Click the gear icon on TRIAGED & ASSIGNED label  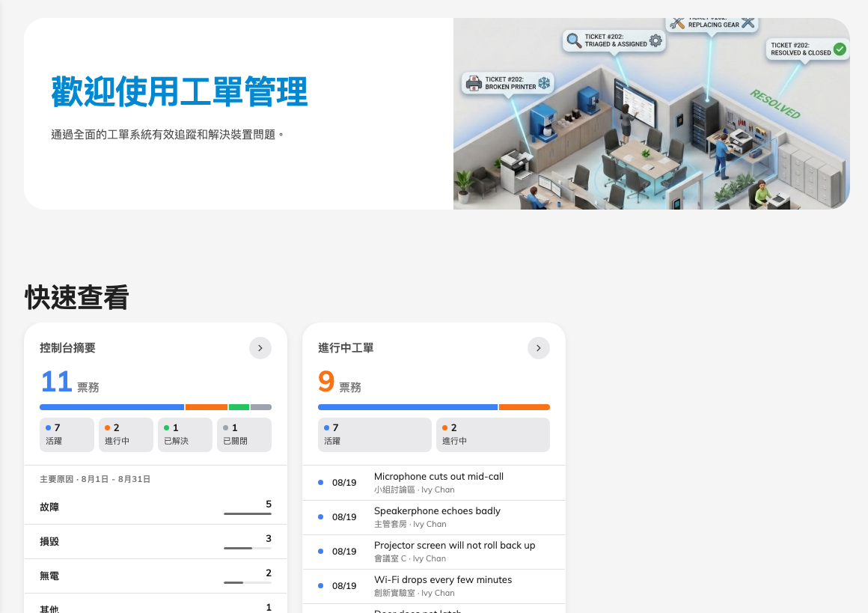point(656,40)
